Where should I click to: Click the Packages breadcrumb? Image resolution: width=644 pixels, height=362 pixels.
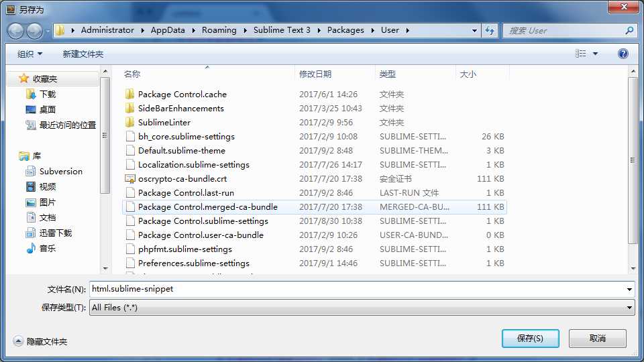pyautogui.click(x=345, y=30)
